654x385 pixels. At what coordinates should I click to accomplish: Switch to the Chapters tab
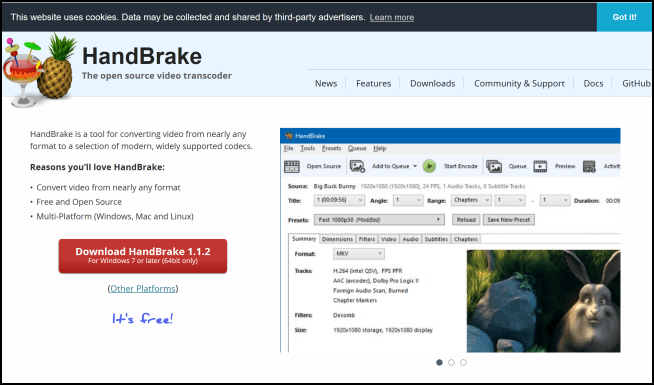[x=465, y=239]
